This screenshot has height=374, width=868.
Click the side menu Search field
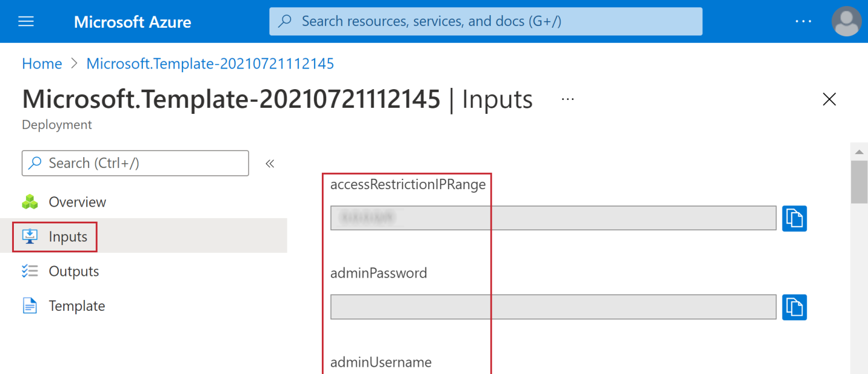pos(136,163)
